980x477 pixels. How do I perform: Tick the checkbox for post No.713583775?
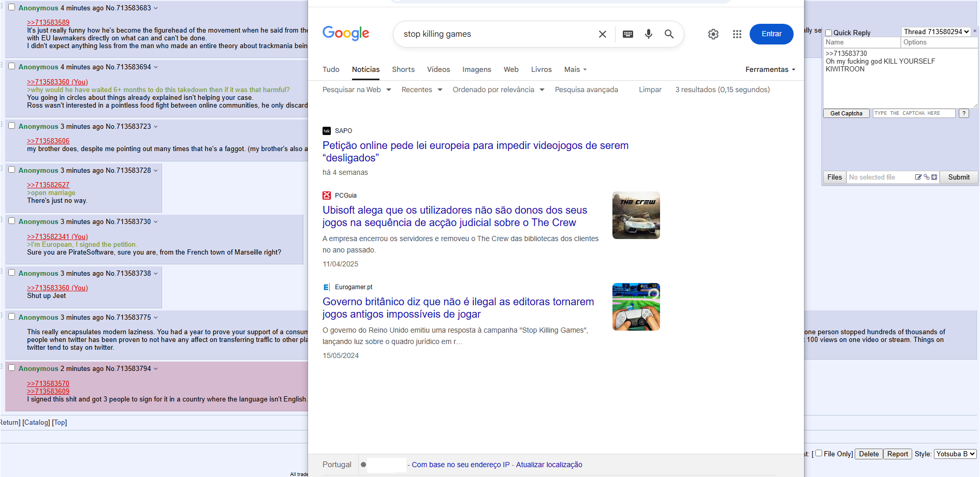[x=12, y=317]
